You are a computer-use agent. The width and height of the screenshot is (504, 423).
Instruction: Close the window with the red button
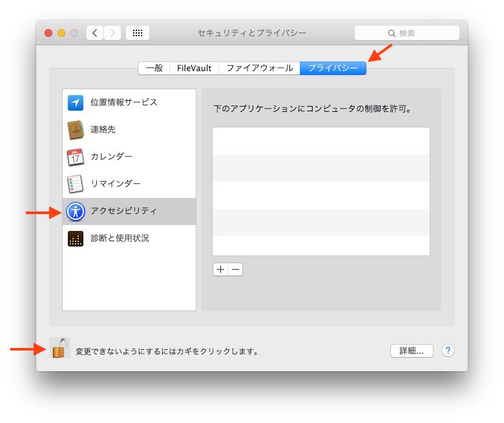pos(48,33)
